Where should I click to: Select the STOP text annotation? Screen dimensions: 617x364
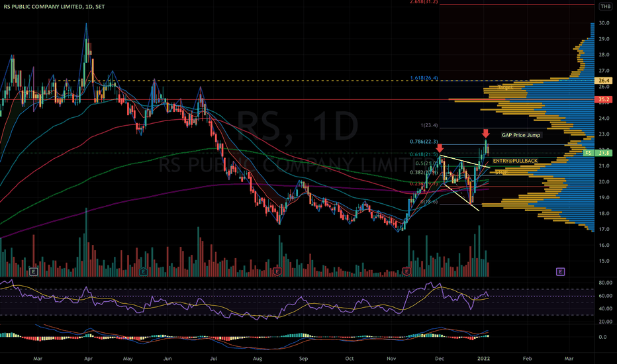click(501, 172)
